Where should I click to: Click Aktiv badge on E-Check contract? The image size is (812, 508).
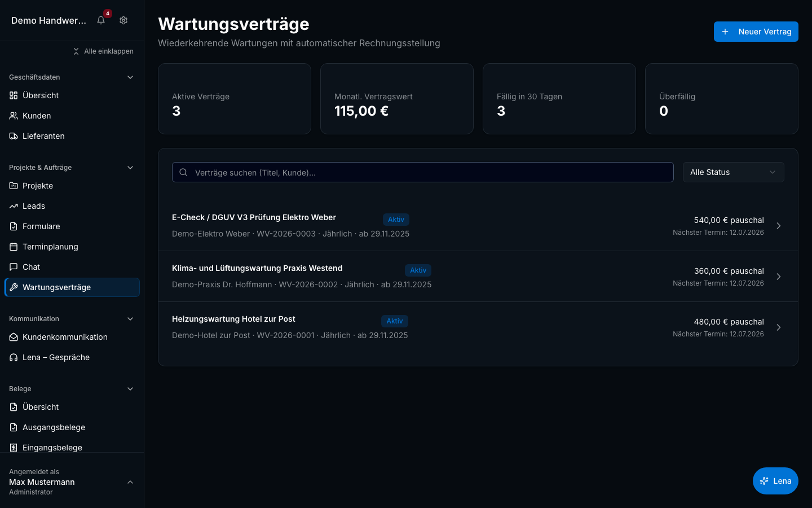[396, 220]
